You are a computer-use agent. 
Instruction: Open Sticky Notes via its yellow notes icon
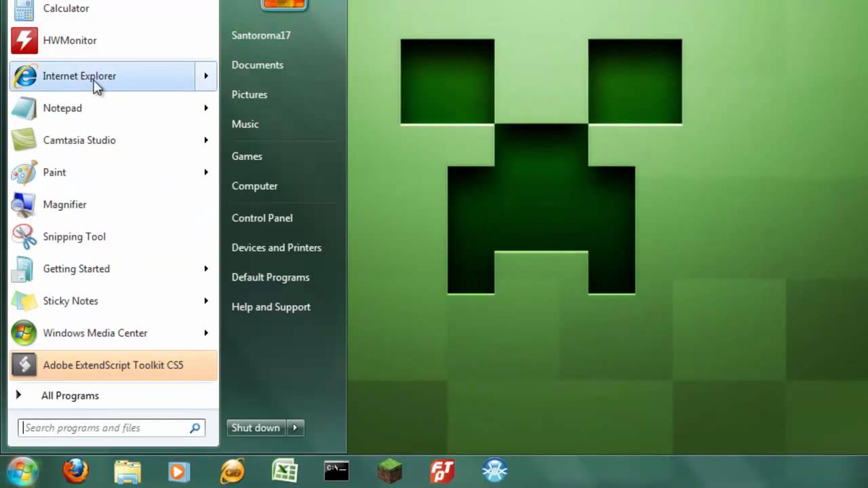(x=24, y=301)
